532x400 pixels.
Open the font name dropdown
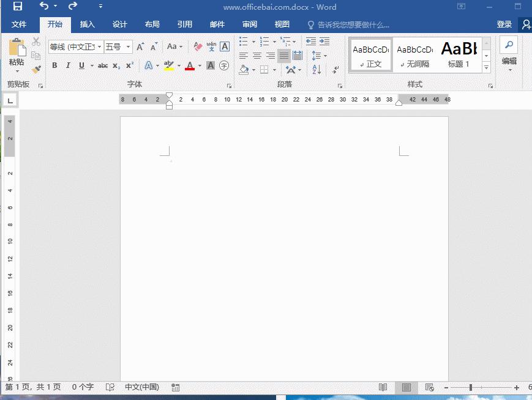pos(99,47)
